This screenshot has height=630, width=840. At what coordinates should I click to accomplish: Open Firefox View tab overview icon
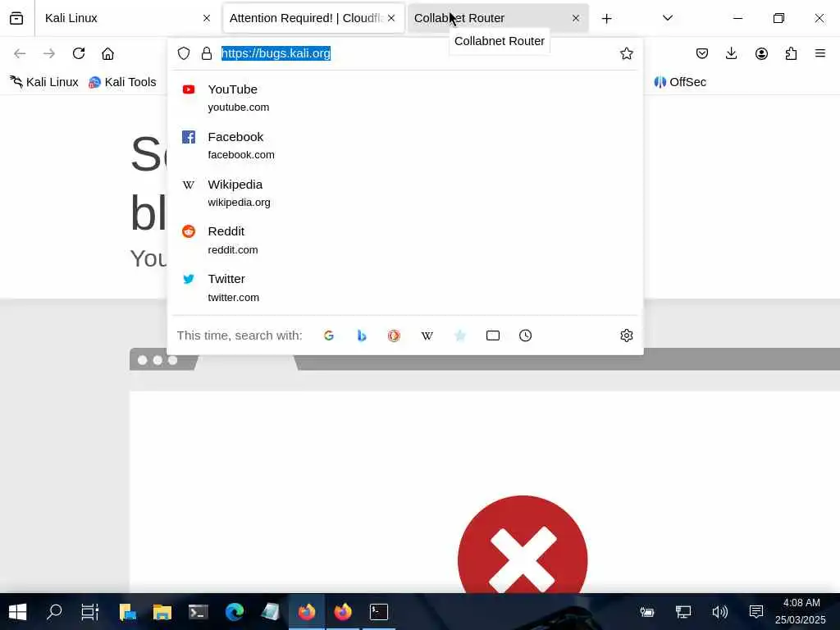point(16,18)
